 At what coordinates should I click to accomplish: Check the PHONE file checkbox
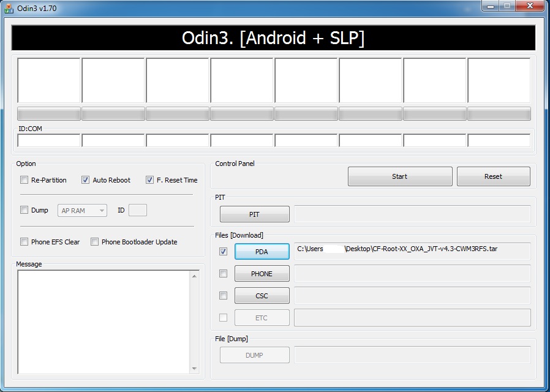pos(223,274)
